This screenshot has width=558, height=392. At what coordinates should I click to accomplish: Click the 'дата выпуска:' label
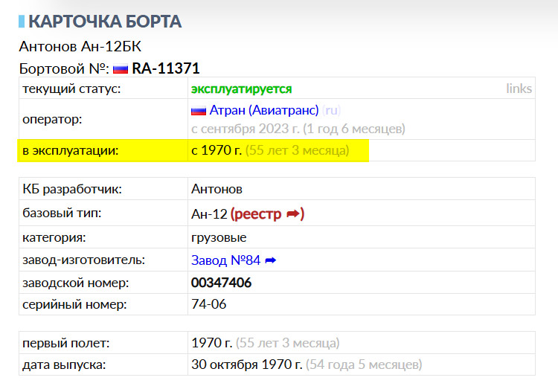tap(64, 365)
